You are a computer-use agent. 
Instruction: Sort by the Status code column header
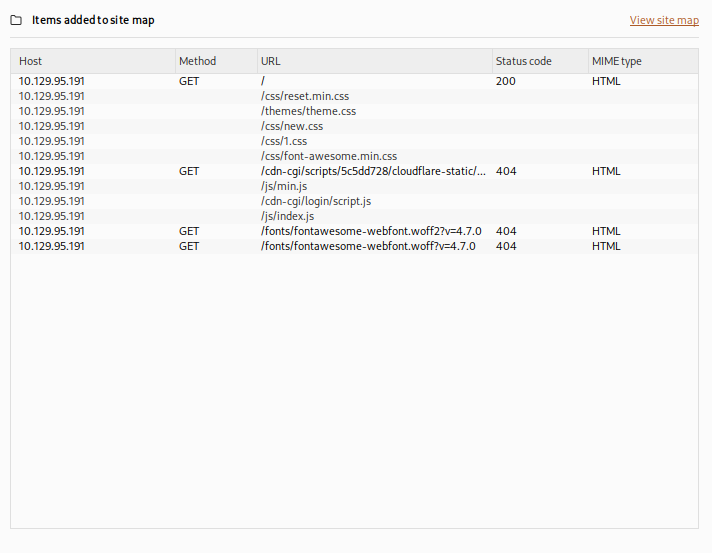pos(540,61)
